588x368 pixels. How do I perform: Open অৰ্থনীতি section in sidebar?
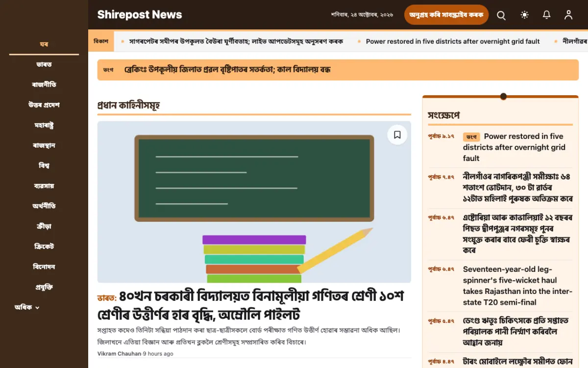coord(44,206)
